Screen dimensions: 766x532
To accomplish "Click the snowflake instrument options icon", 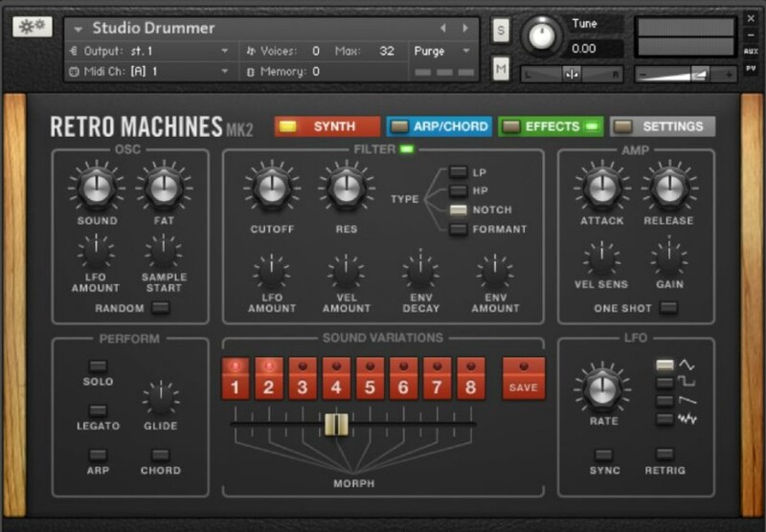I will point(33,27).
